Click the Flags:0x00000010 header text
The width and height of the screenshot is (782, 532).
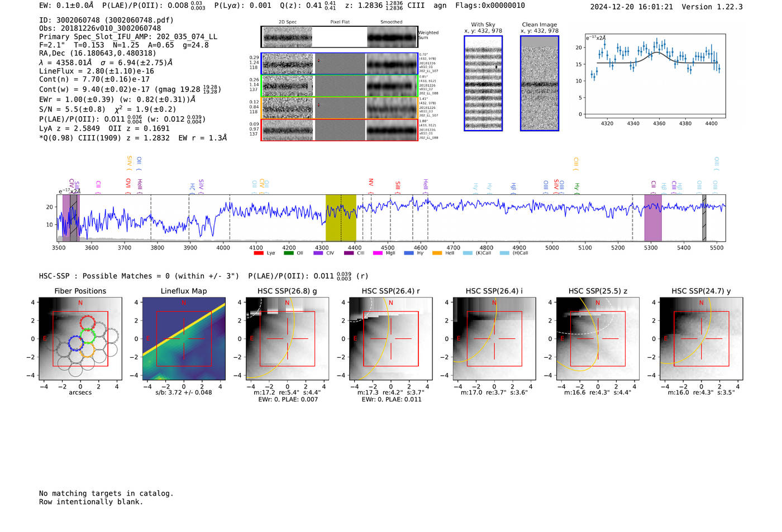point(490,6)
